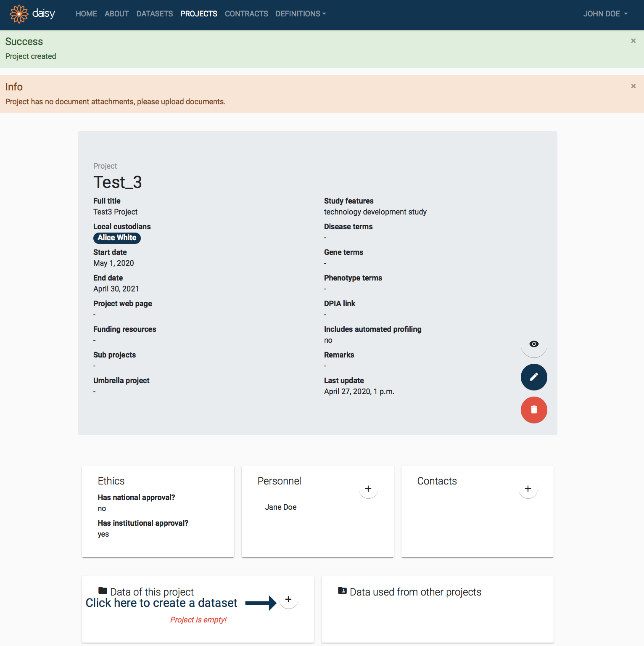Add personnel with the plus button
This screenshot has width=644, height=646.
click(x=368, y=489)
